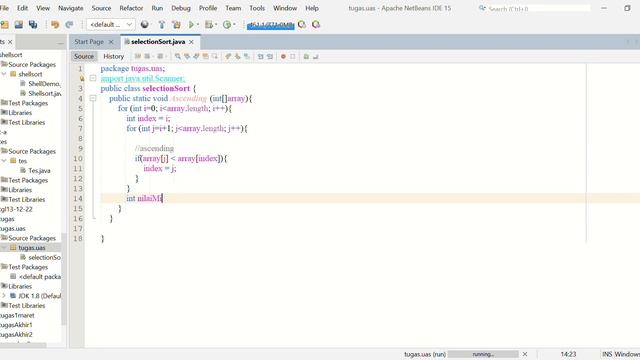
Task: Click the Build Project hammer icon
Action: point(162,25)
